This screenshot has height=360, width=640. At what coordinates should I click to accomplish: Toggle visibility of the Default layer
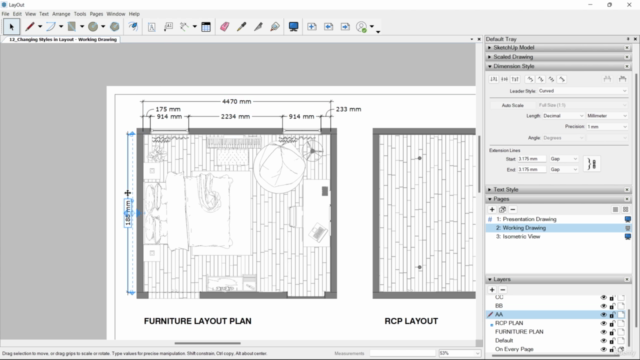point(603,340)
